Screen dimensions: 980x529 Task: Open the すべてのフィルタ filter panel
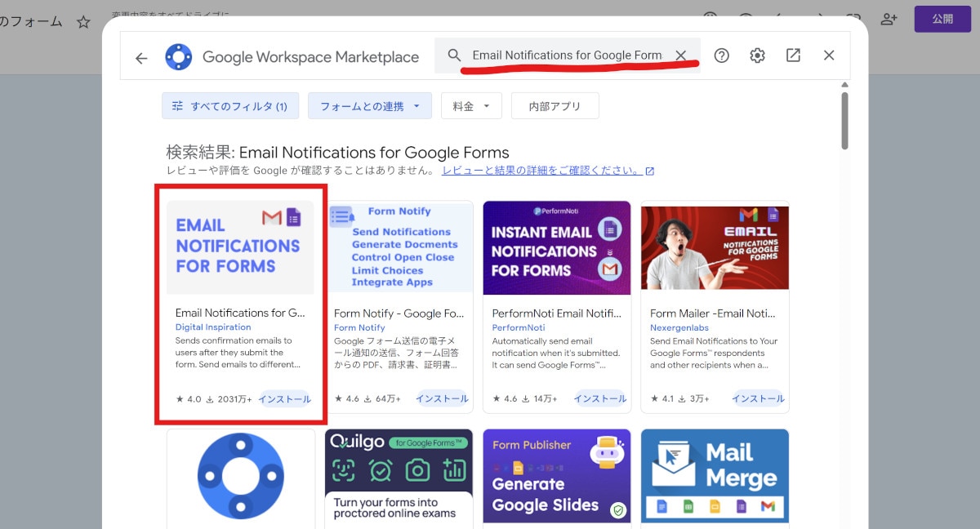click(229, 105)
